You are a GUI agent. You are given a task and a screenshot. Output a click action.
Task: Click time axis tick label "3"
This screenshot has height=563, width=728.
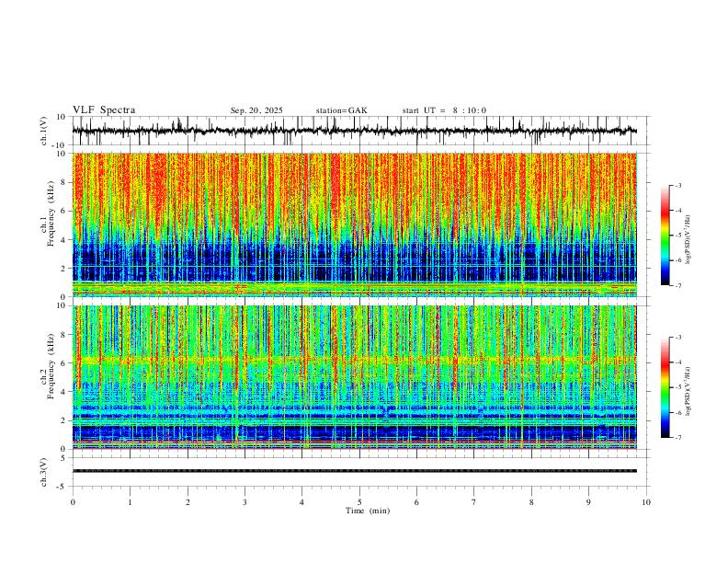[x=245, y=502]
